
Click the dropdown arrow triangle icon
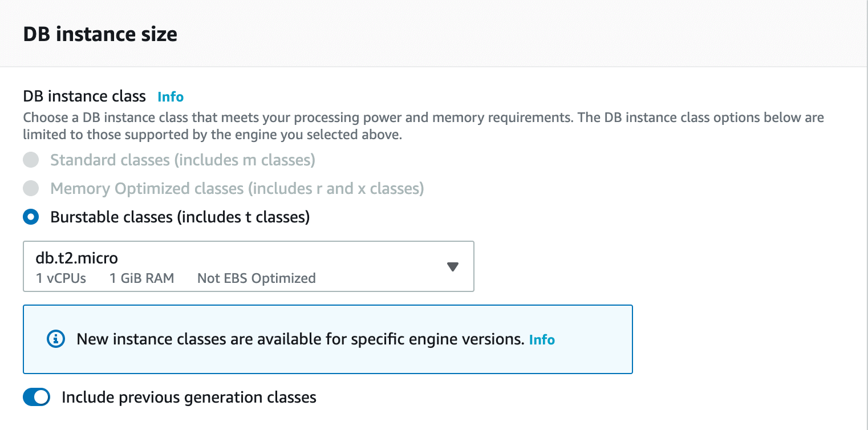pyautogui.click(x=453, y=267)
